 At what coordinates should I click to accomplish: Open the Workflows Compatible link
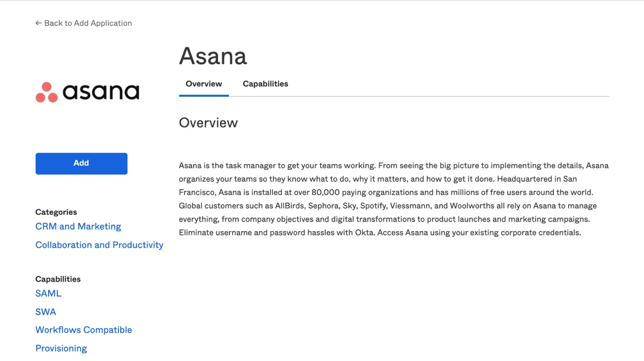pos(83,329)
